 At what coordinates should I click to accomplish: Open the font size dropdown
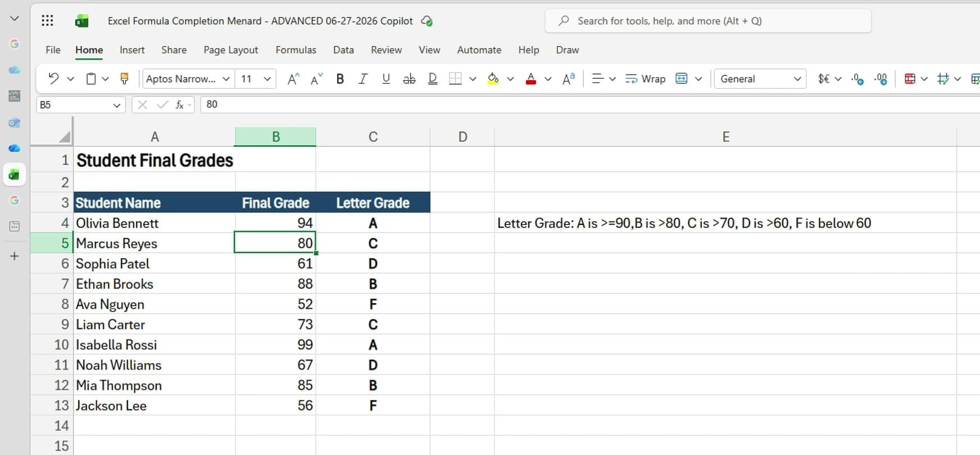coord(267,79)
